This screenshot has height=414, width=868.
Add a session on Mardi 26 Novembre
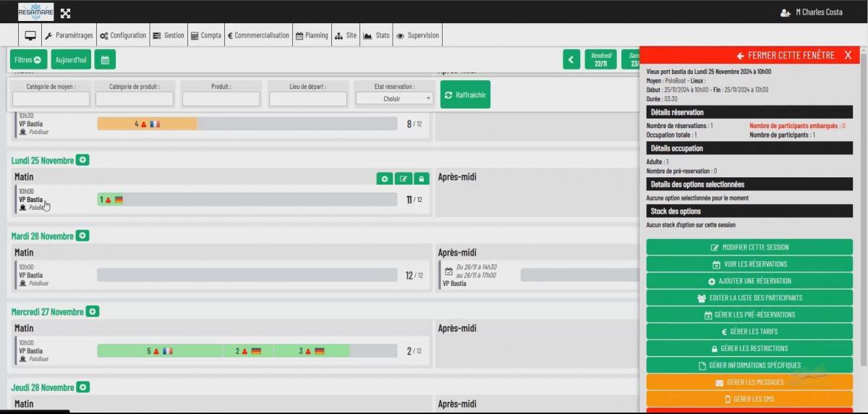click(x=82, y=236)
